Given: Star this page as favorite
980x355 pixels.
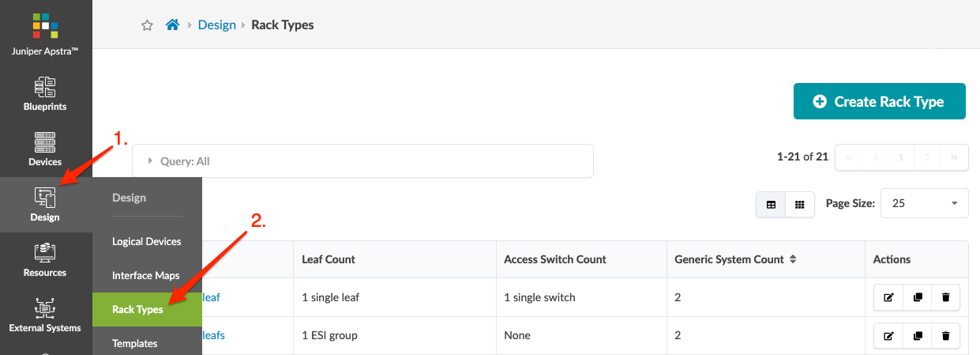Looking at the screenshot, I should point(147,25).
